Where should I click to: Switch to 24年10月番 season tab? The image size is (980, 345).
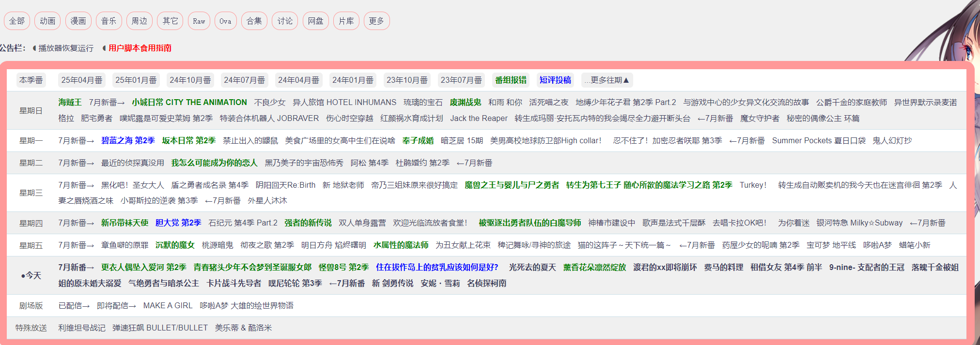tap(190, 80)
